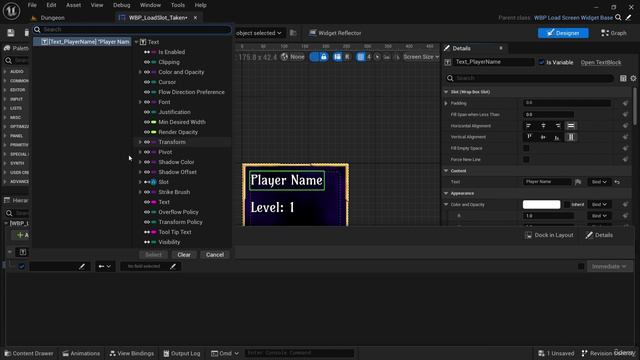Open the binding direction arrow dropdown
Viewport: 640px width, 360px height.
coord(104,267)
